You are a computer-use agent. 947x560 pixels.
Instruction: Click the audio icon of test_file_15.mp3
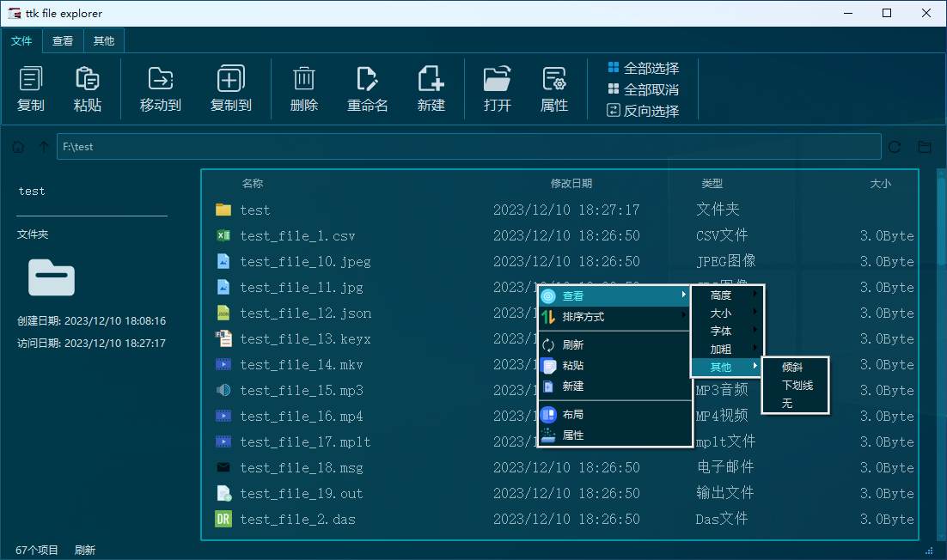point(223,390)
